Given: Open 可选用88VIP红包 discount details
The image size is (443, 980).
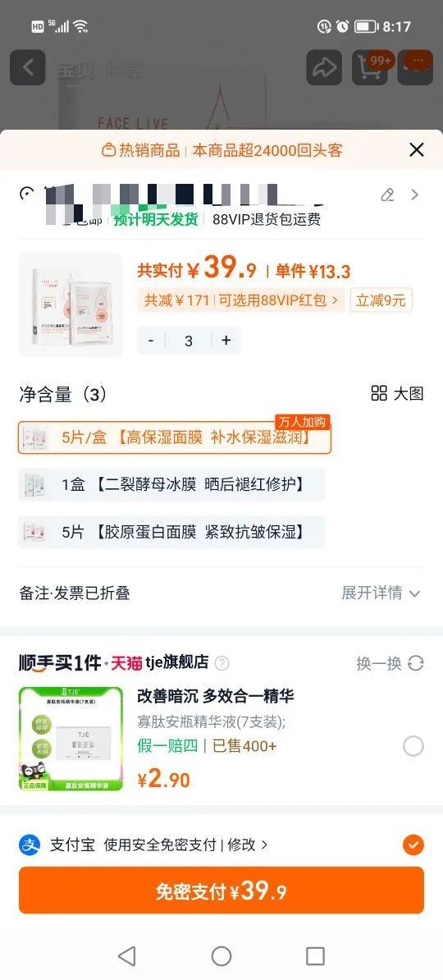Looking at the screenshot, I should [279, 300].
